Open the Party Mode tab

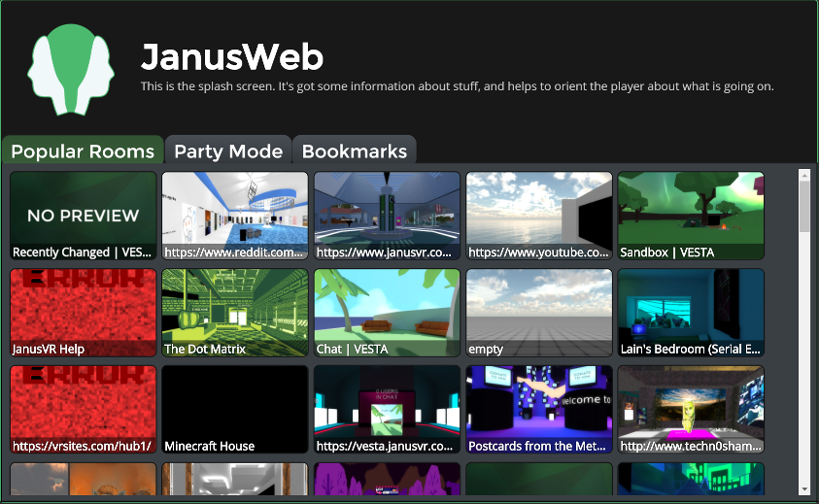(x=228, y=151)
